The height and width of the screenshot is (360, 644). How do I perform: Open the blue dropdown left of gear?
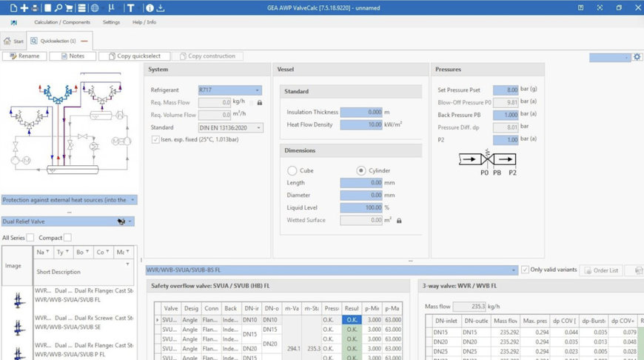point(610,58)
